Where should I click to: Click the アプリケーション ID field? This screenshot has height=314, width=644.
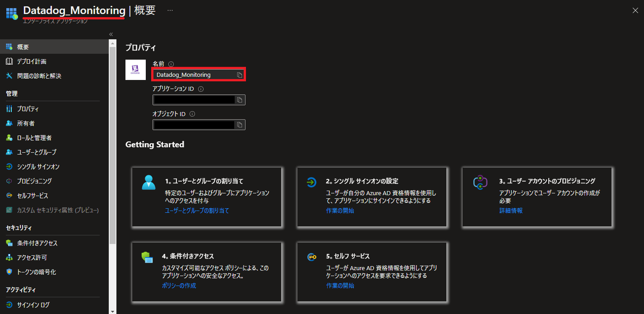[199, 100]
